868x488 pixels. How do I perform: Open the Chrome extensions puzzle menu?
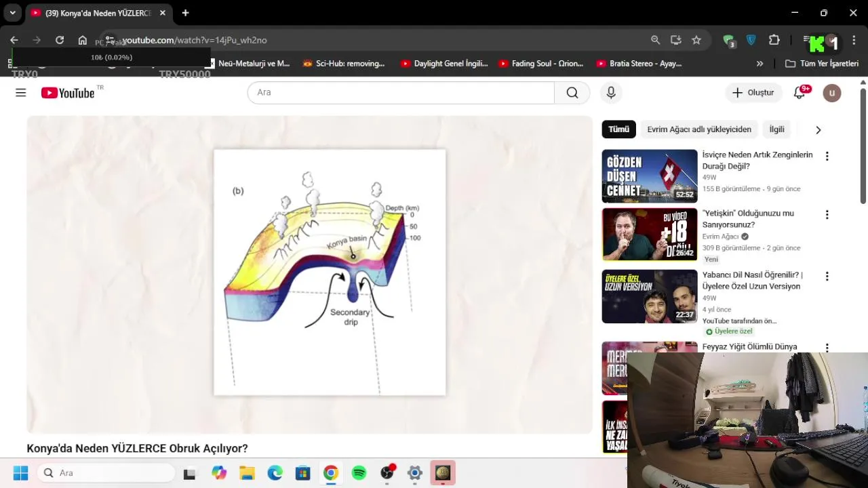pos(774,40)
